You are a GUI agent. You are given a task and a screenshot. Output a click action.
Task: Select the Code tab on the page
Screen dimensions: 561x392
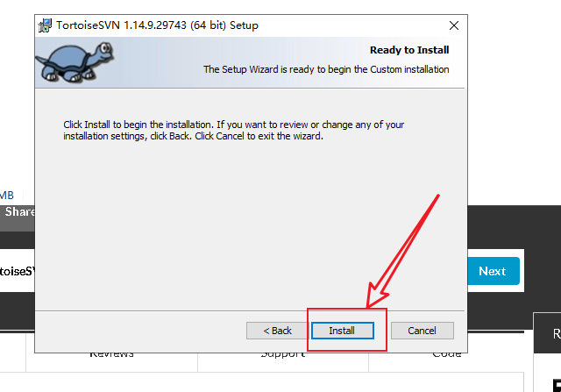(446, 354)
